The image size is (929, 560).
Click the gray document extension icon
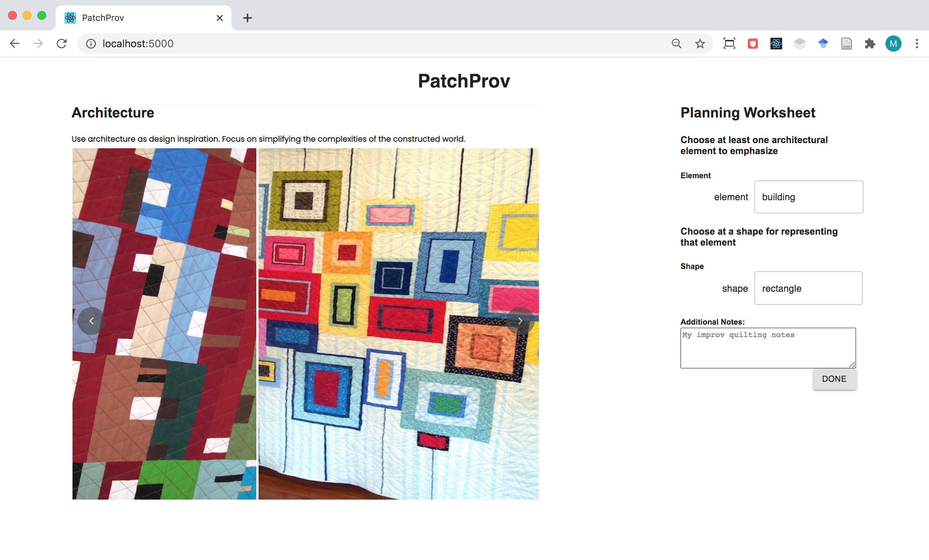847,44
